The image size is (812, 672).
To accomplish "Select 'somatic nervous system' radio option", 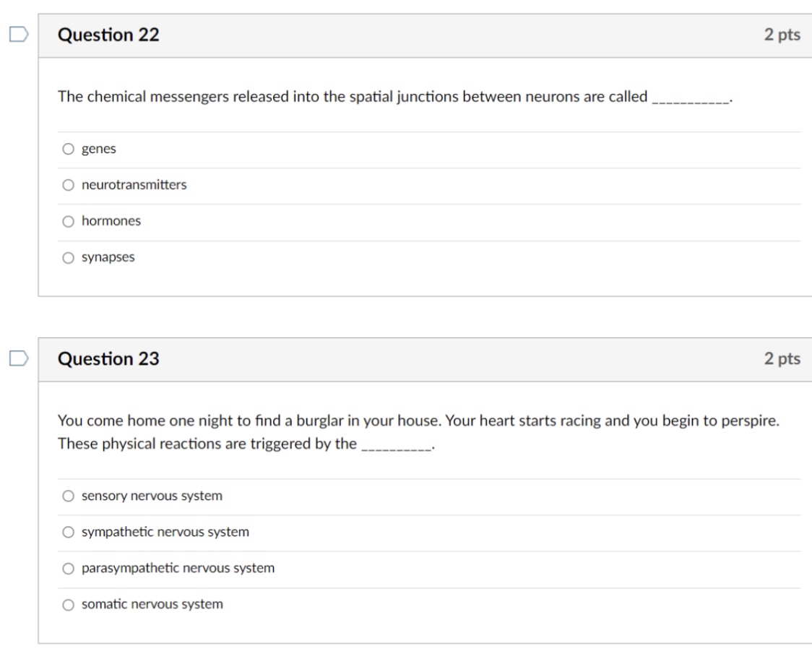I will [x=68, y=605].
